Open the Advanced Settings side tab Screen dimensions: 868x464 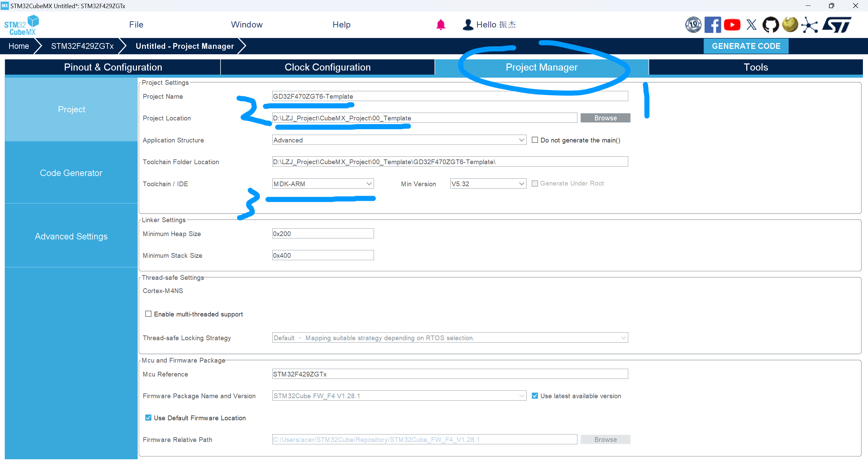[71, 236]
